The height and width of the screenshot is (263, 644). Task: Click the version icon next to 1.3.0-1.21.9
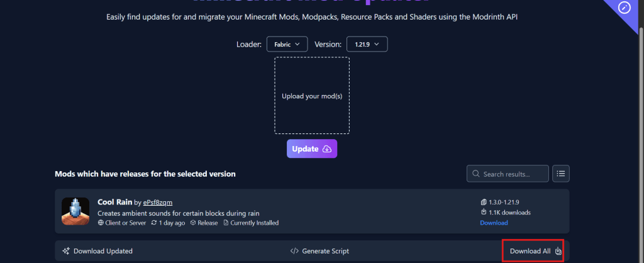click(483, 203)
